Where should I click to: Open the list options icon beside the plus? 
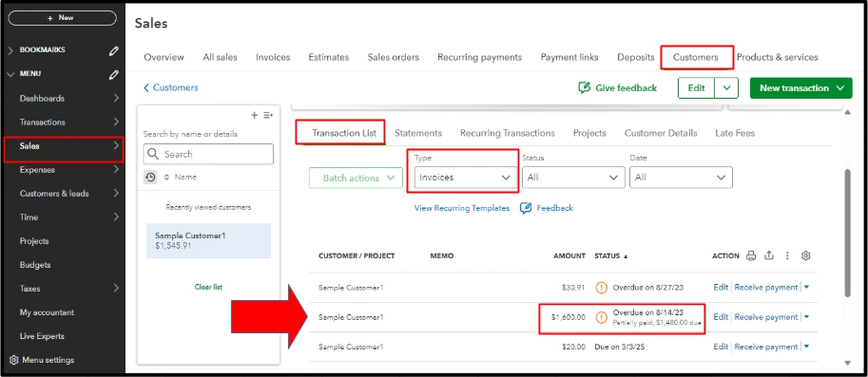(268, 115)
